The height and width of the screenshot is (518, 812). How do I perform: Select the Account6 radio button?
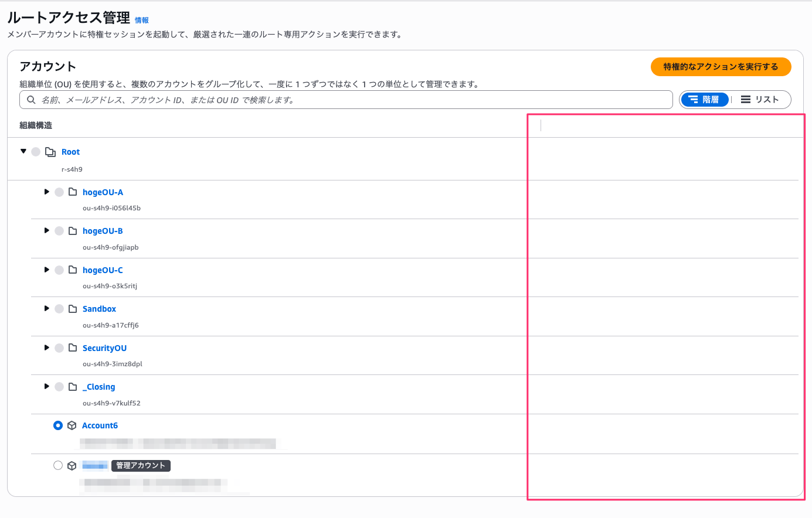[x=58, y=425]
